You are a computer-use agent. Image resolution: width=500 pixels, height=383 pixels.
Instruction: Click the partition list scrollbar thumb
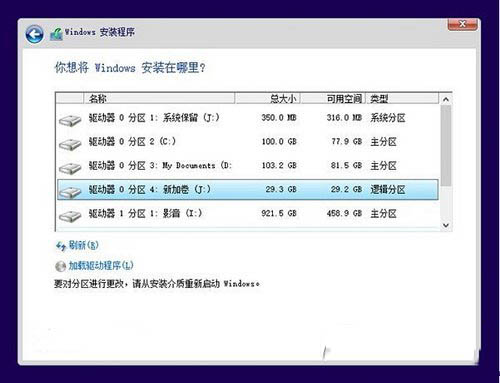[x=446, y=146]
